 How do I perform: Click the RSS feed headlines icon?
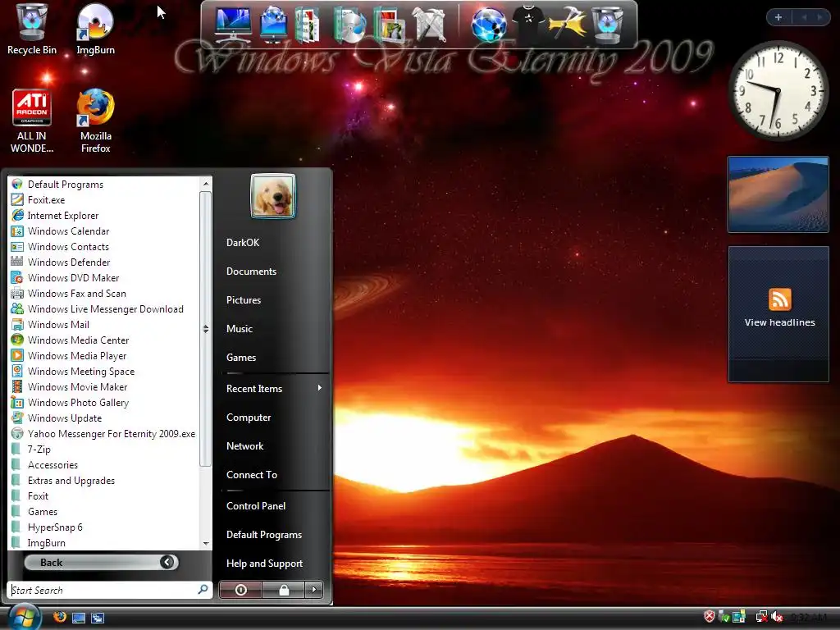point(779,299)
